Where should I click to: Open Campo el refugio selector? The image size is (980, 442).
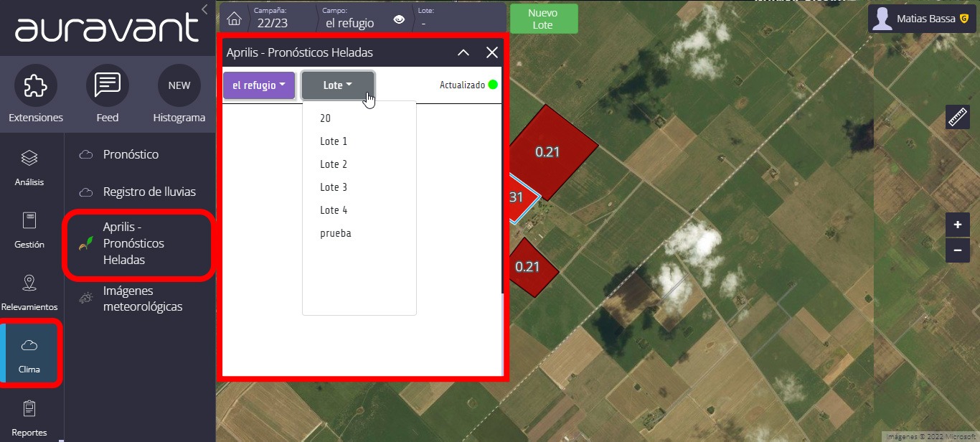tap(349, 18)
